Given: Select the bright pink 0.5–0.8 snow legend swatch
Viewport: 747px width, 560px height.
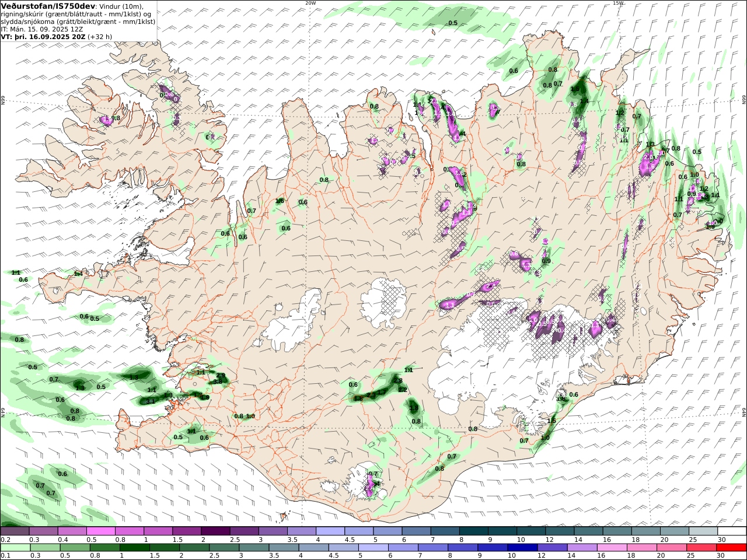Looking at the screenshot, I should (100, 531).
